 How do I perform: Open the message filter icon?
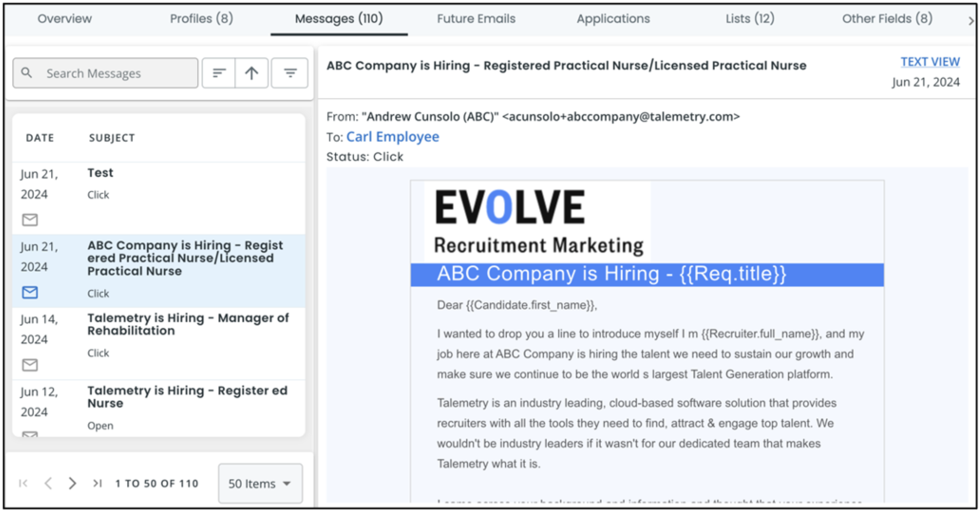tap(290, 73)
